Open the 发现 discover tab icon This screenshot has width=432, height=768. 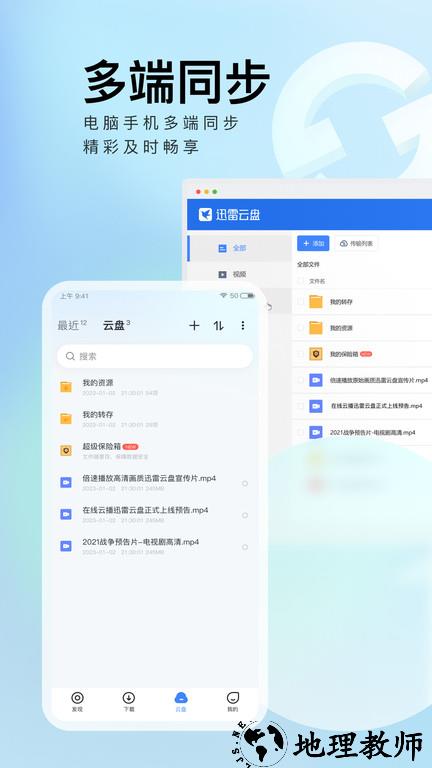tap(77, 698)
